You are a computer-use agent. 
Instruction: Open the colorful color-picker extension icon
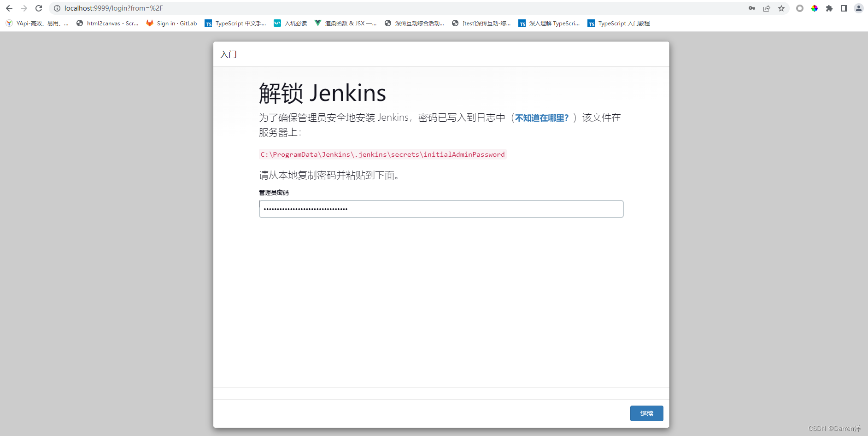click(x=815, y=8)
